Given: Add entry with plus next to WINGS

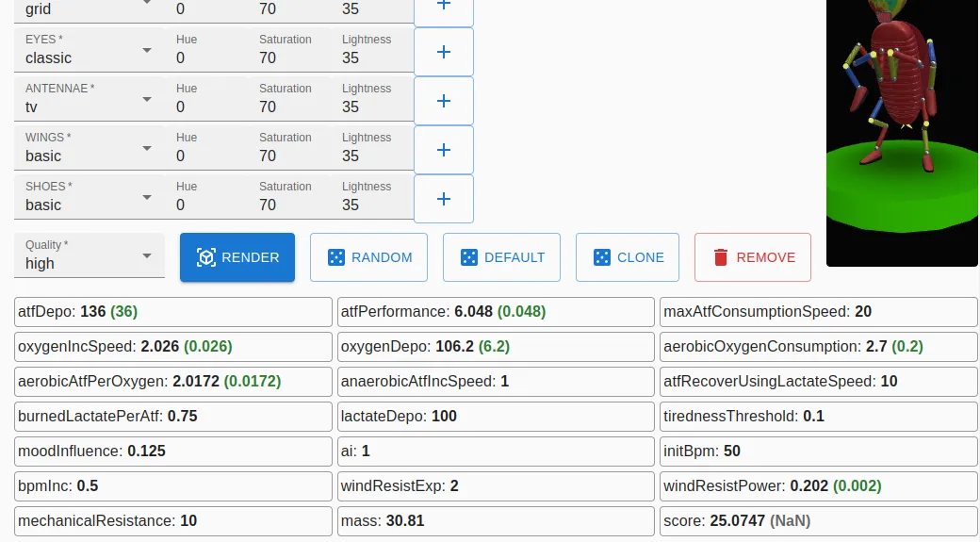Looking at the screenshot, I should pyautogui.click(x=444, y=150).
